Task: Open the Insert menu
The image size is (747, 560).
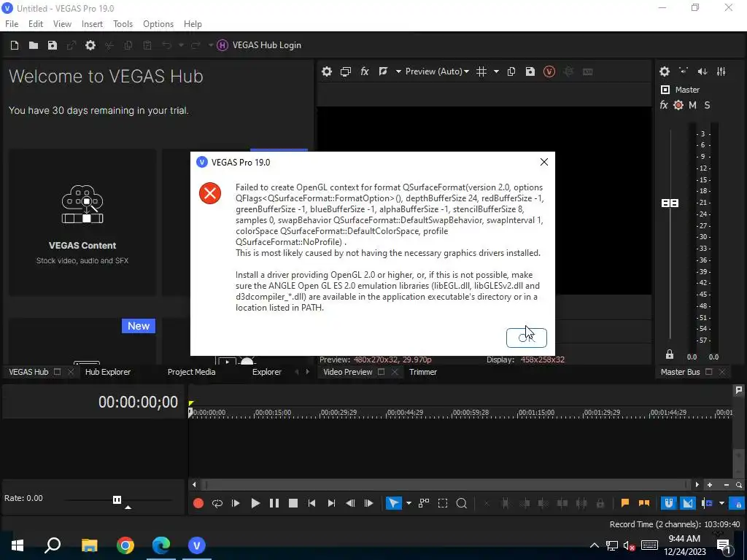Action: pyautogui.click(x=92, y=24)
